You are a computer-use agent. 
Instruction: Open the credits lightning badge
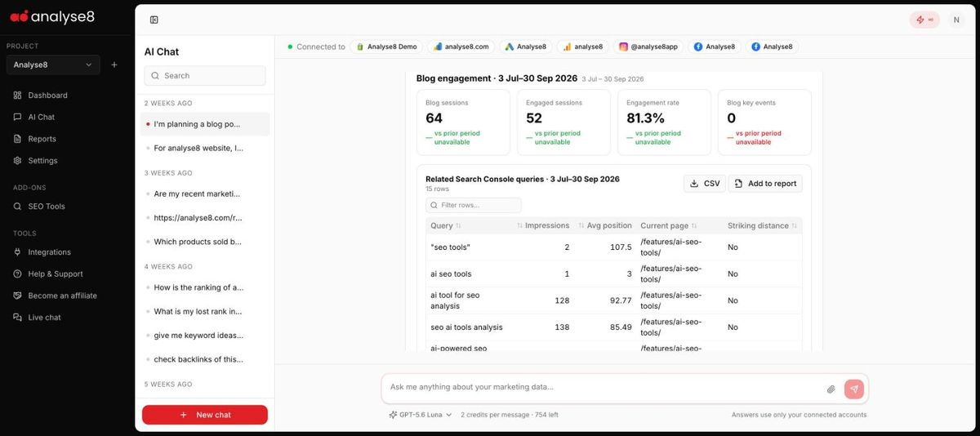click(924, 20)
